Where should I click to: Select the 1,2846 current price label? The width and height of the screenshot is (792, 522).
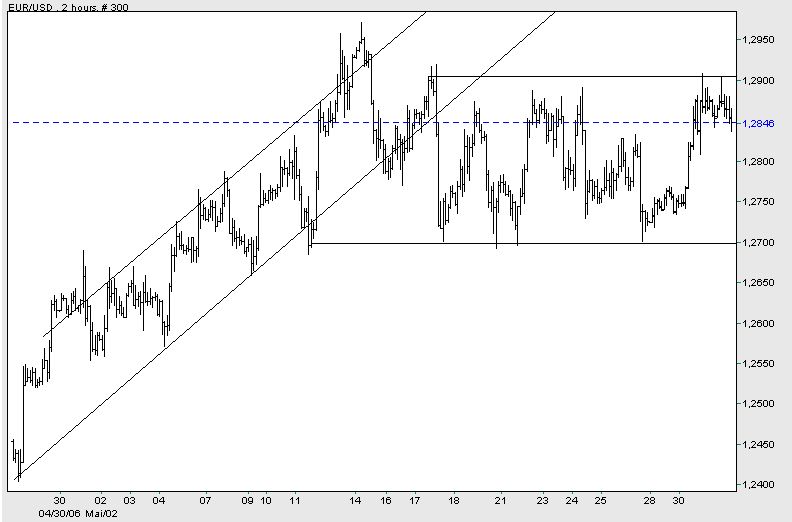pyautogui.click(x=760, y=123)
